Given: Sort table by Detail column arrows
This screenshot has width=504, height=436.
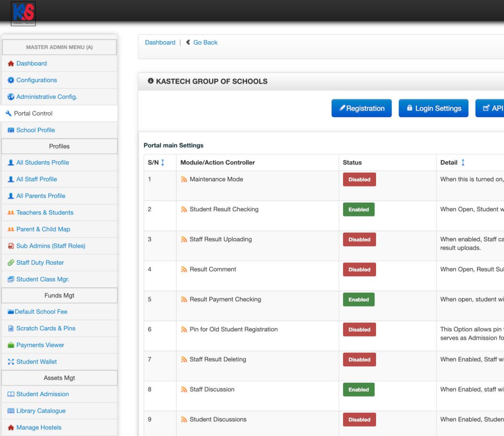Looking at the screenshot, I should pyautogui.click(x=463, y=162).
